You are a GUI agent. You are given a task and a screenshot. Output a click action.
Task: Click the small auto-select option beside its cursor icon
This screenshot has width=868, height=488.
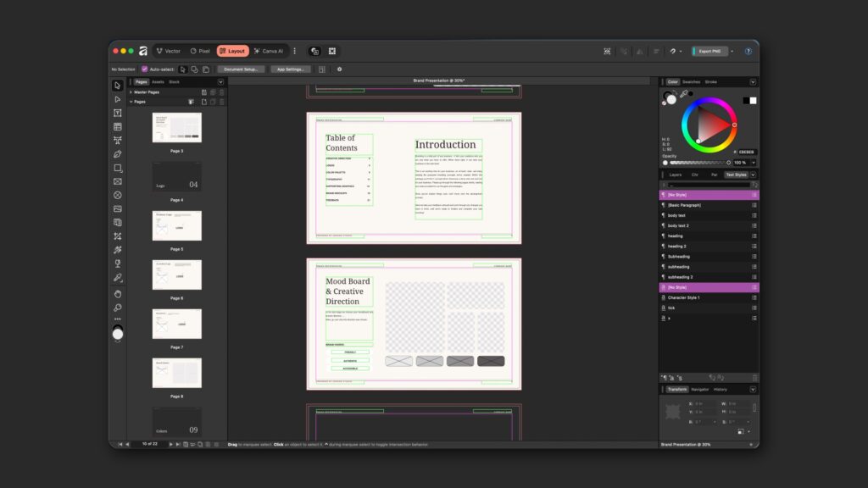194,69
